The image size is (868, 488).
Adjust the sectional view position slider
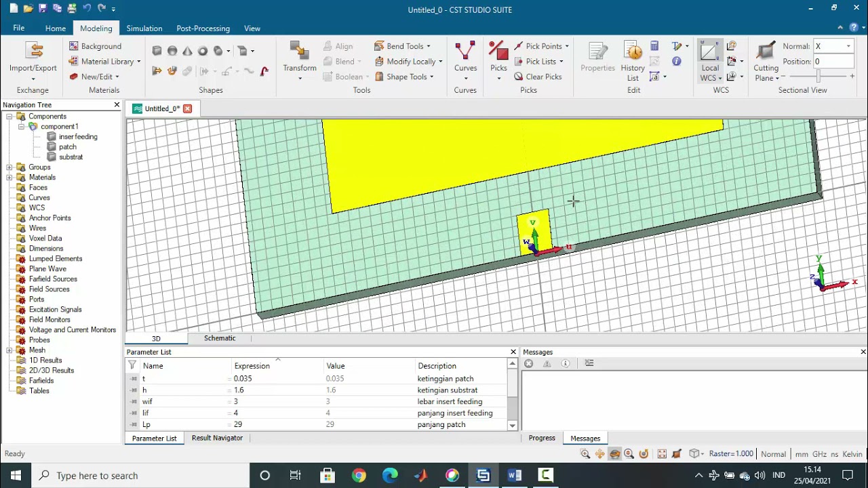(x=818, y=77)
